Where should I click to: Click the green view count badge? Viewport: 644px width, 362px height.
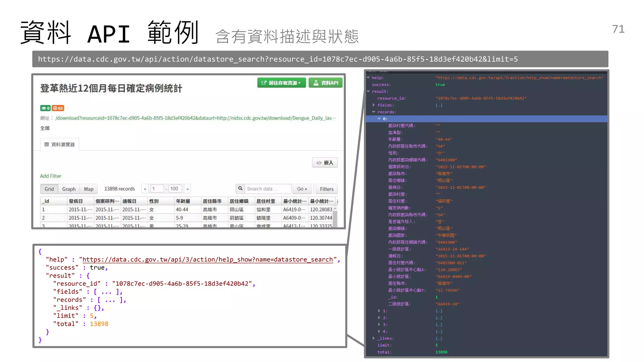tap(45, 108)
